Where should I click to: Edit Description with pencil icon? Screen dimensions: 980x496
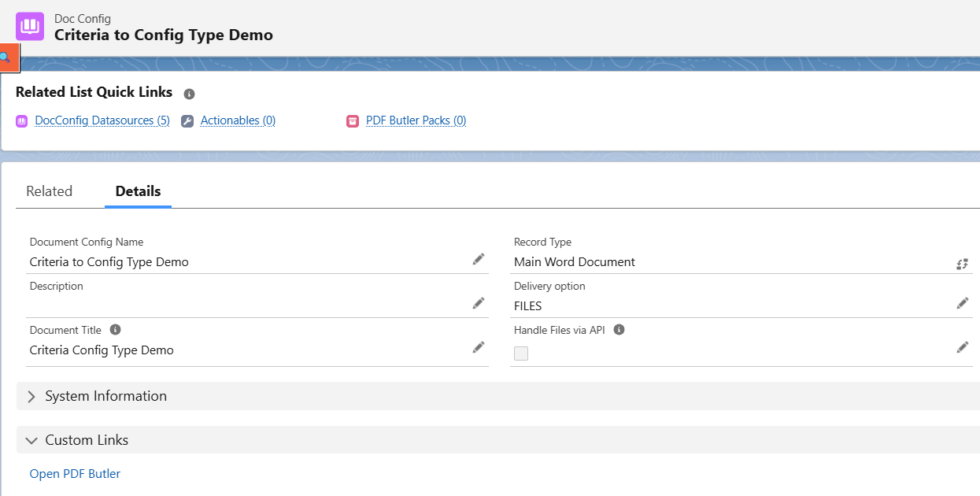[479, 303]
